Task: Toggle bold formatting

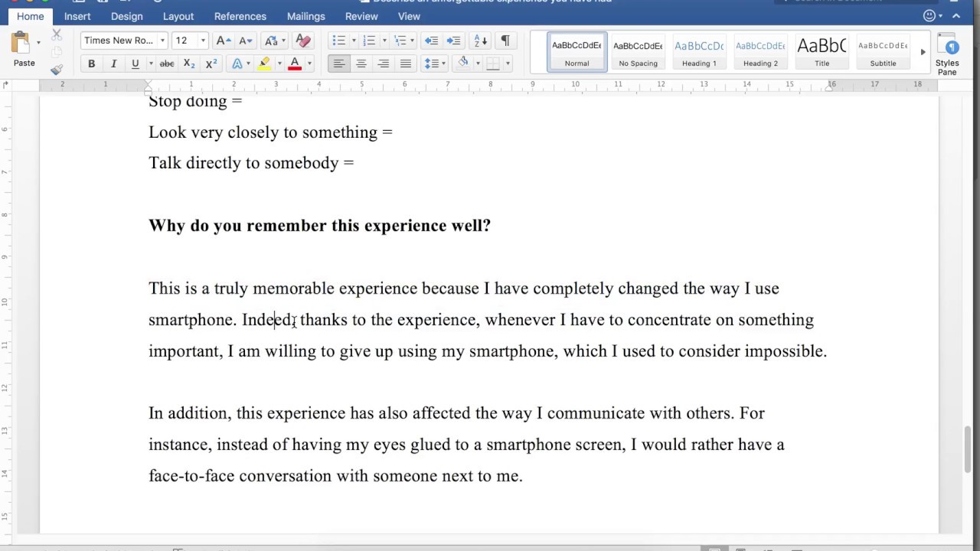Action: pos(91,64)
